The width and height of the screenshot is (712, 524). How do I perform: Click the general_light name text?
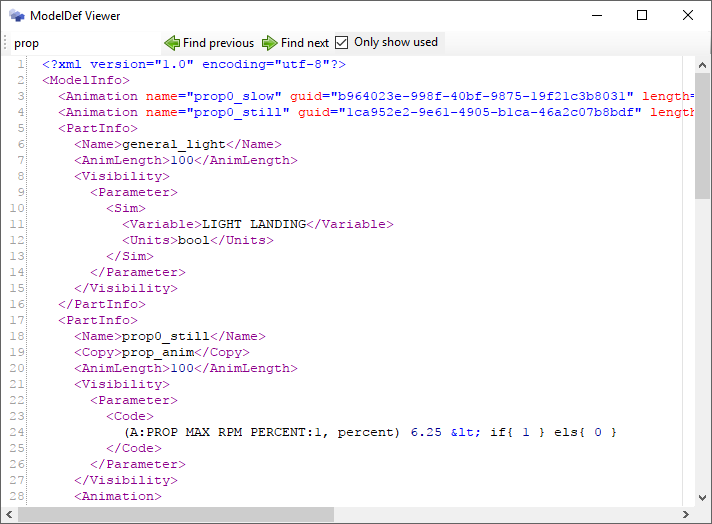coord(174,144)
